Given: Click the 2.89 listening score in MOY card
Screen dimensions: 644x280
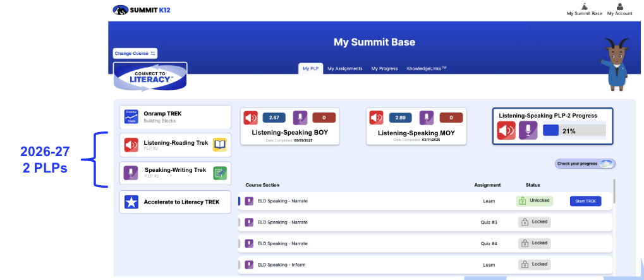Looking at the screenshot, I should coord(401,118).
